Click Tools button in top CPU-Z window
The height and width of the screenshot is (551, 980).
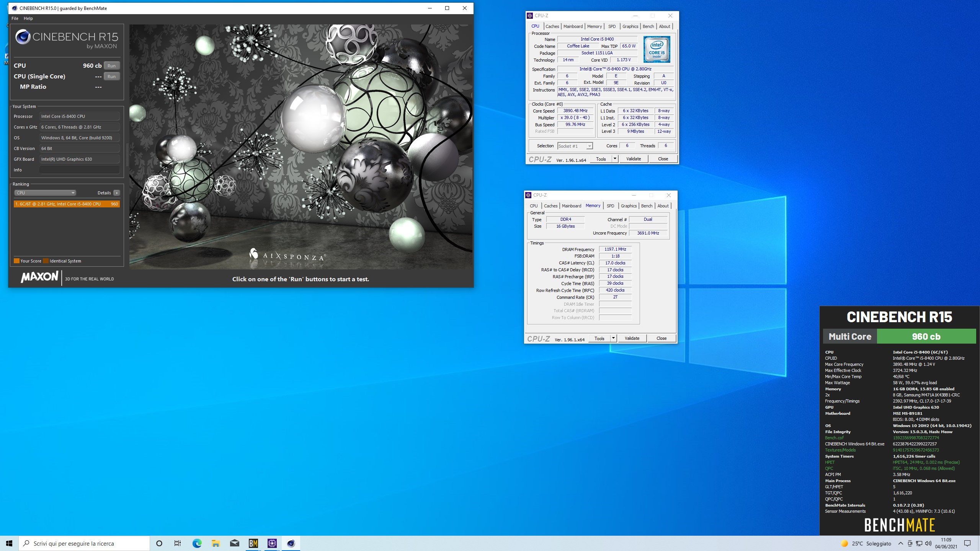point(601,159)
